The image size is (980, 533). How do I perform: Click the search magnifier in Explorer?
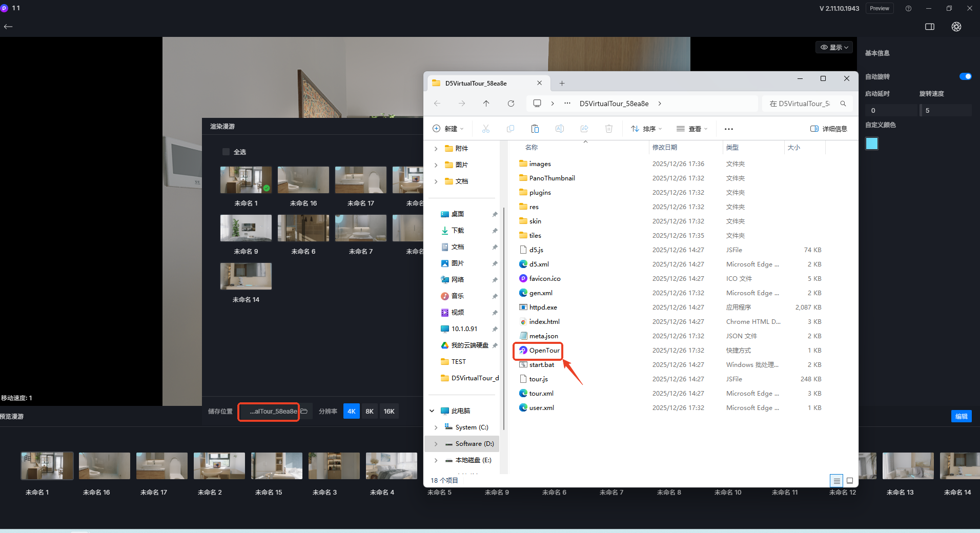[x=843, y=104]
